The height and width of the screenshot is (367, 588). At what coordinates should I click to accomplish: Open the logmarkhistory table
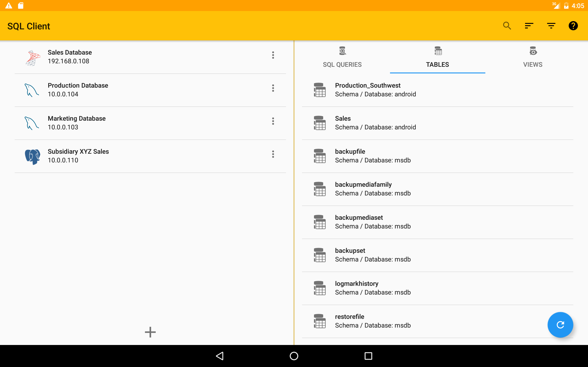(373, 288)
